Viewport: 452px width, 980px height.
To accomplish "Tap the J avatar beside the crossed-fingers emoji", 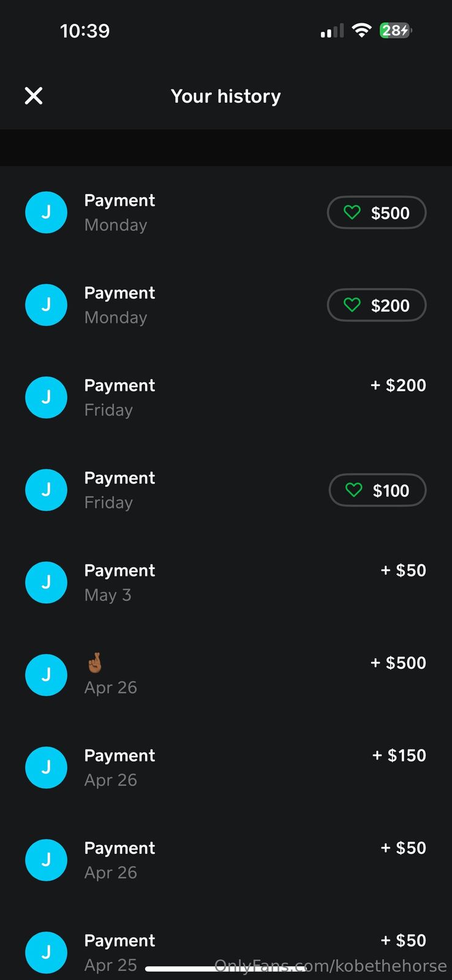I will pyautogui.click(x=46, y=675).
